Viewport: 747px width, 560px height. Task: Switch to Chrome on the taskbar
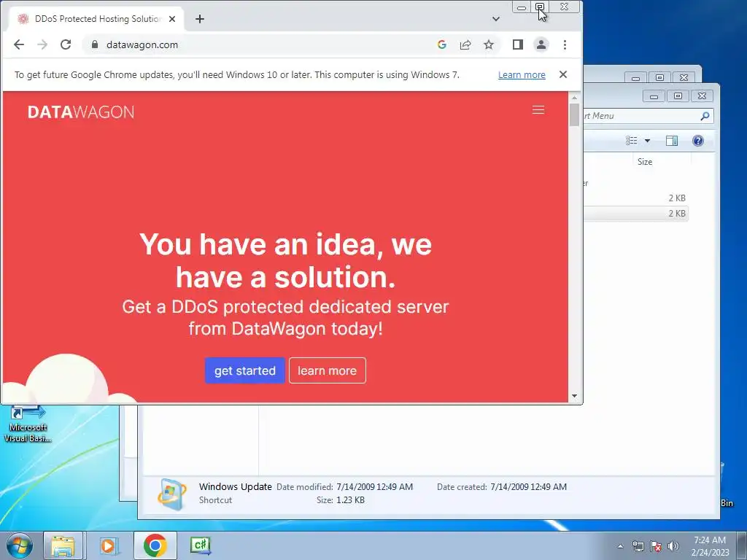click(x=155, y=545)
